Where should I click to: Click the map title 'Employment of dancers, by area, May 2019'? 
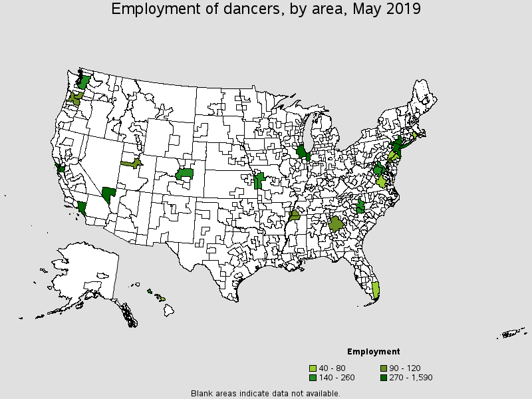(x=266, y=9)
